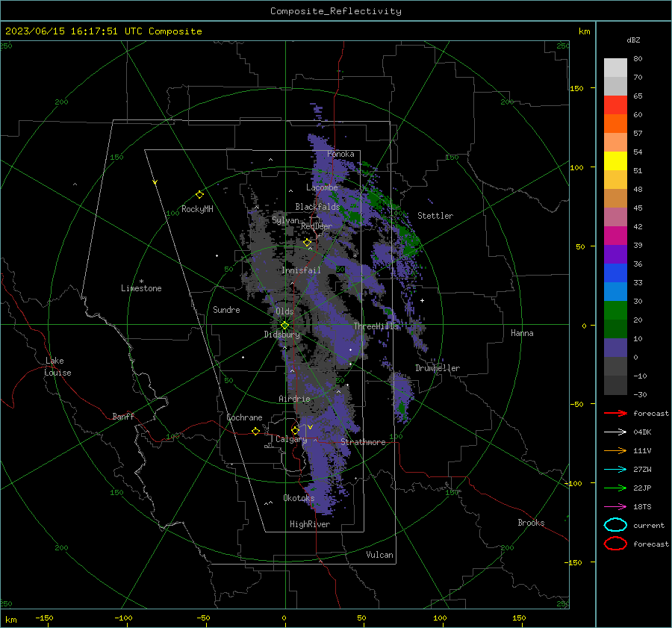Click the yellow diamond marker near RedDeer
672x628 pixels.
coord(307,243)
